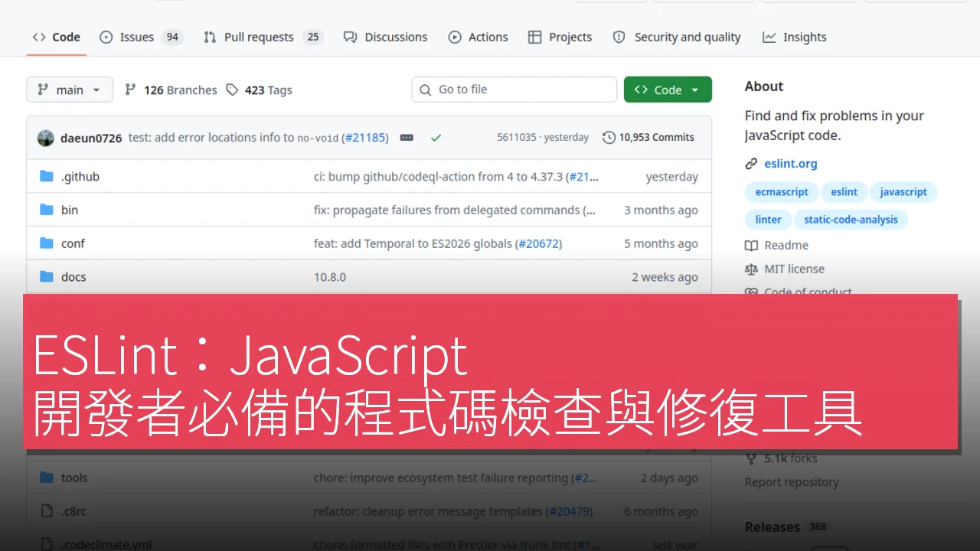Open the Actions tab
The height and width of the screenshot is (551, 980).
coord(479,37)
